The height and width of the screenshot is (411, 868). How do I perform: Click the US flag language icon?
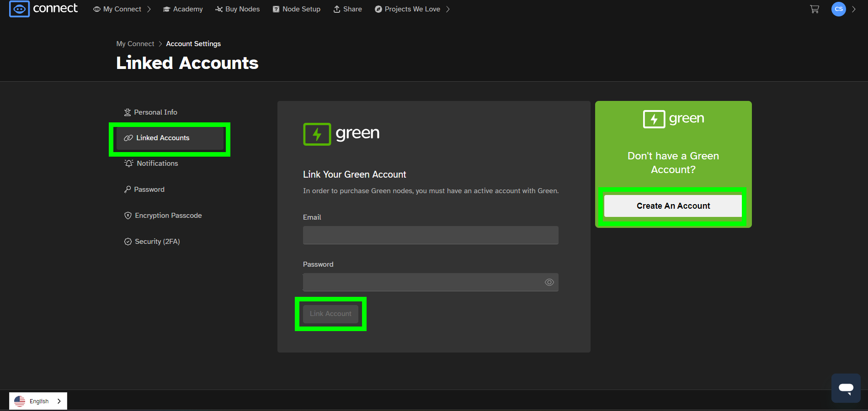[20, 401]
